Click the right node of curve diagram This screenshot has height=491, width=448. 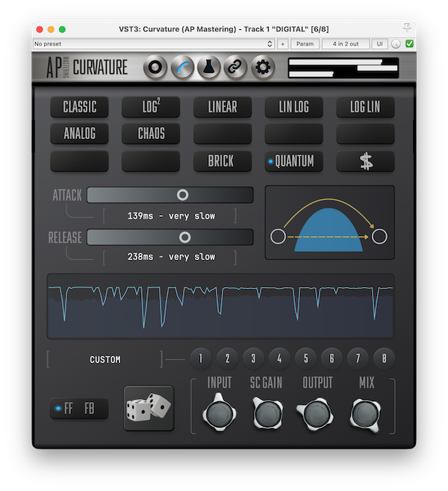(x=379, y=236)
